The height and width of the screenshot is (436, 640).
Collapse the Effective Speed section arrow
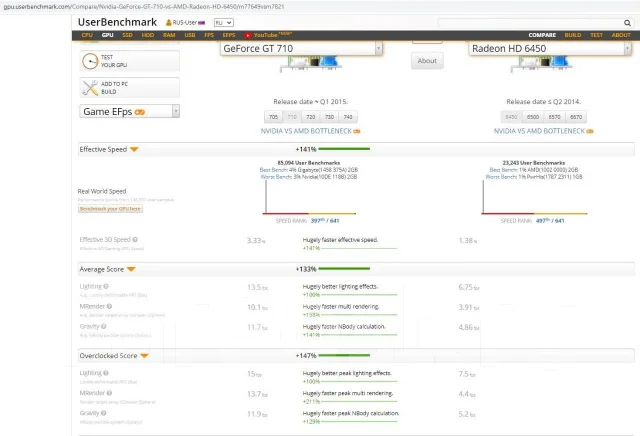134,149
